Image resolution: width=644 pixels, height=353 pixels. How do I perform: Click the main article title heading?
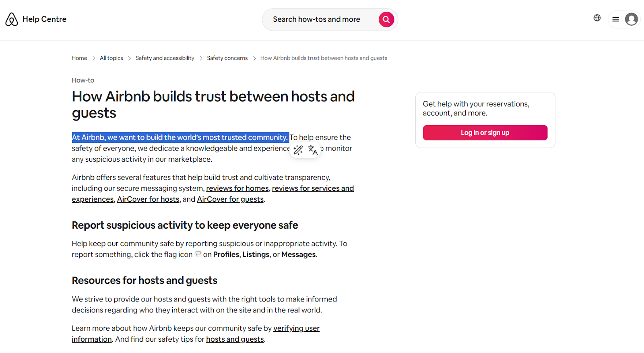click(x=213, y=105)
